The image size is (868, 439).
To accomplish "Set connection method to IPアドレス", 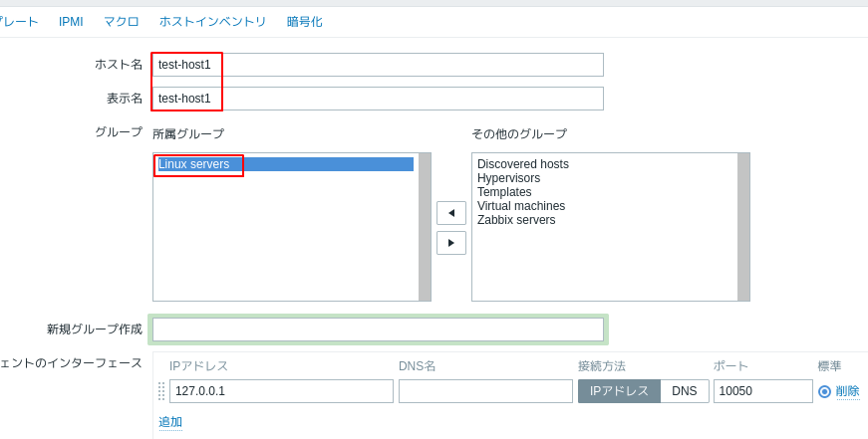I will [619, 391].
